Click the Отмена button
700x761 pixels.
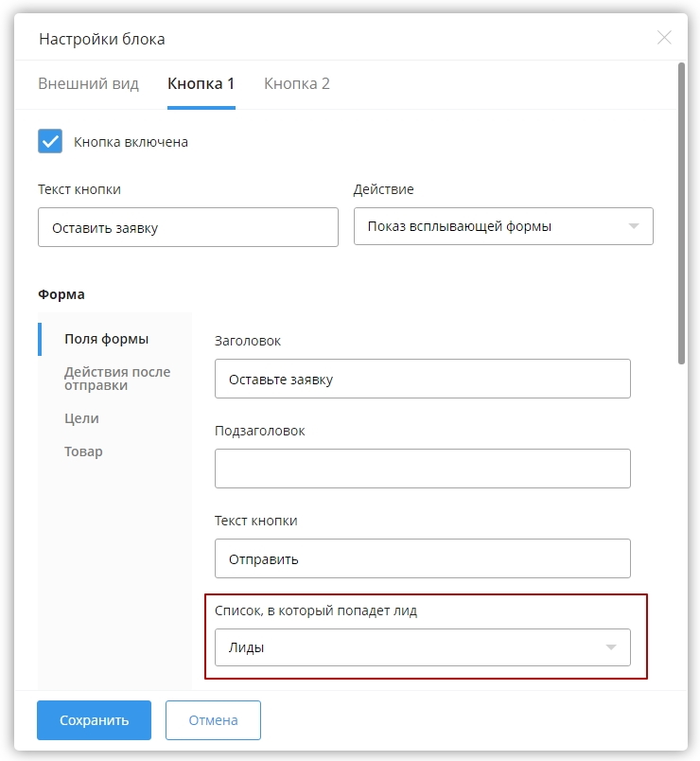pyautogui.click(x=213, y=720)
